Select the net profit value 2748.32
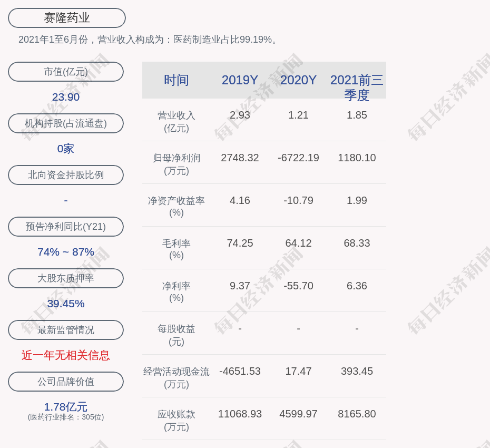This screenshot has height=448, width=490. tap(240, 158)
